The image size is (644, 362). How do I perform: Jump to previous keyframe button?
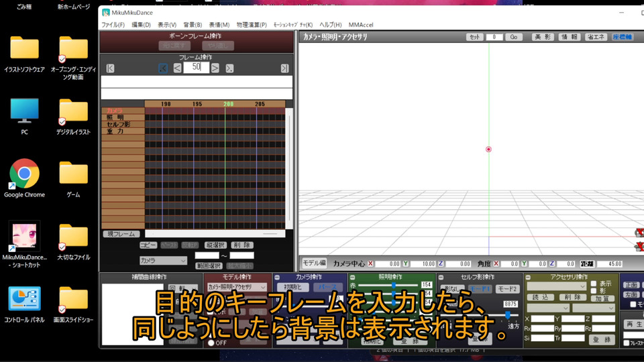[x=163, y=68]
